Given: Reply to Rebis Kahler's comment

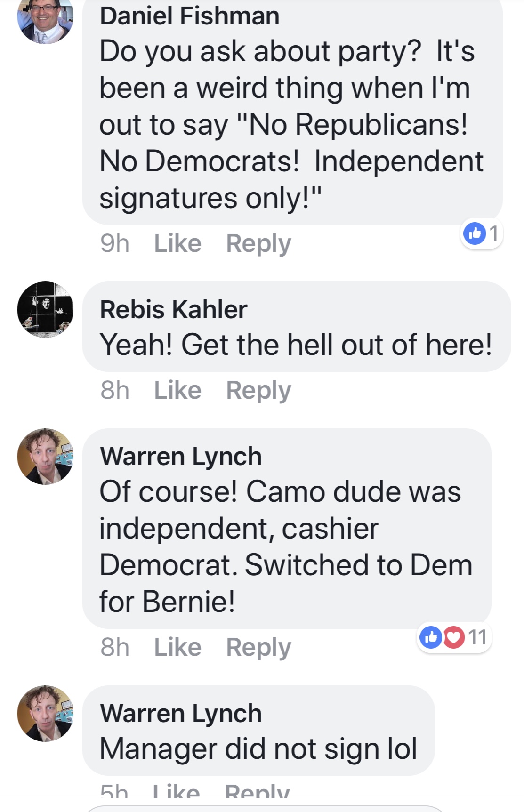Looking at the screenshot, I should tap(258, 391).
